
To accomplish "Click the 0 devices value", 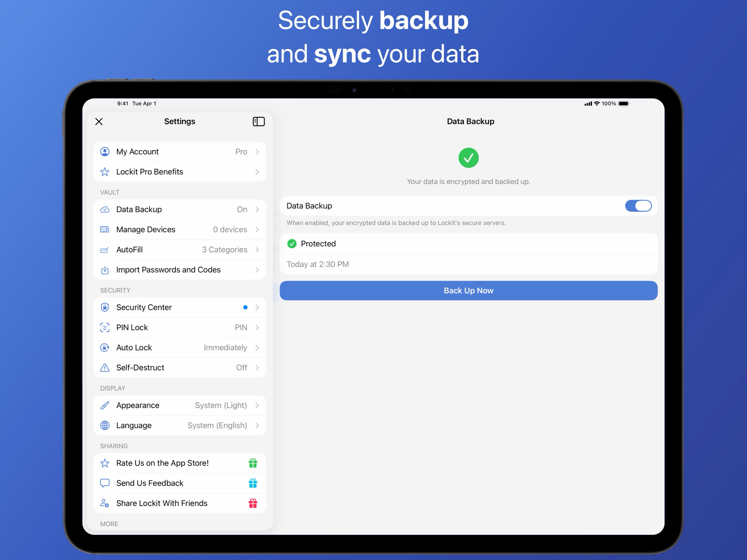I will pyautogui.click(x=230, y=230).
